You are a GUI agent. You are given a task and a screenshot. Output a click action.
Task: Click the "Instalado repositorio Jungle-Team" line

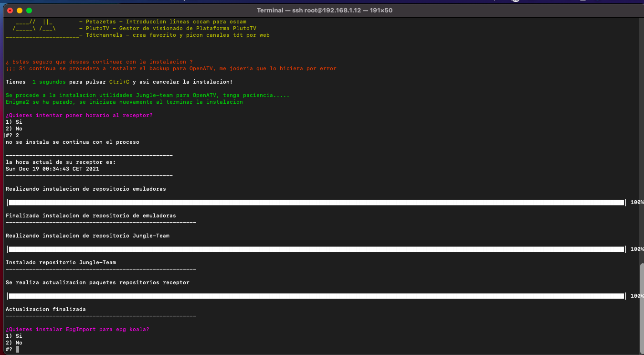61,263
